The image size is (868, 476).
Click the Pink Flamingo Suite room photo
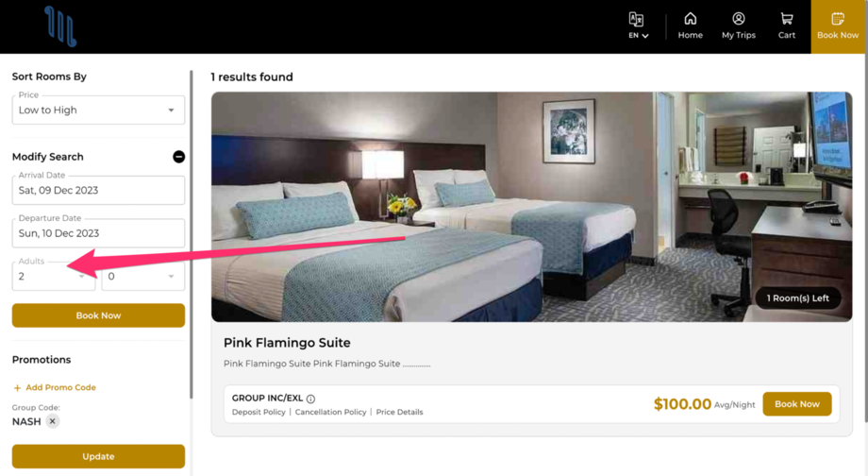531,207
